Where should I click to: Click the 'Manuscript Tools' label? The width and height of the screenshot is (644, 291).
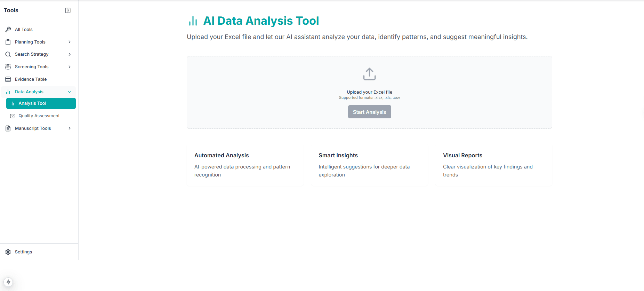tap(33, 128)
